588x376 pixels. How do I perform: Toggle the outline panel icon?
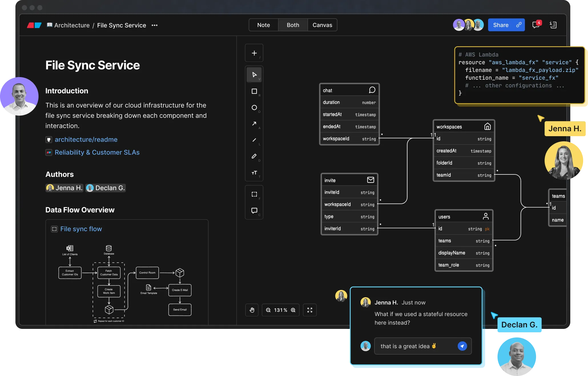[x=553, y=25]
